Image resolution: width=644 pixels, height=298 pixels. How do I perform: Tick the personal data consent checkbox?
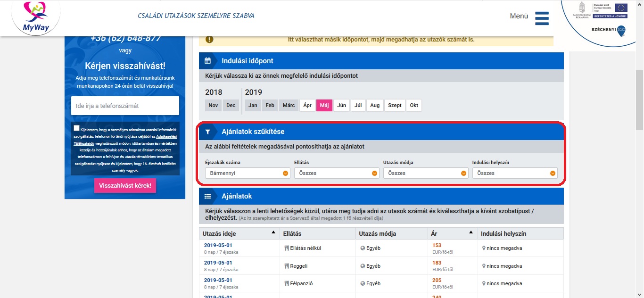coord(77,128)
